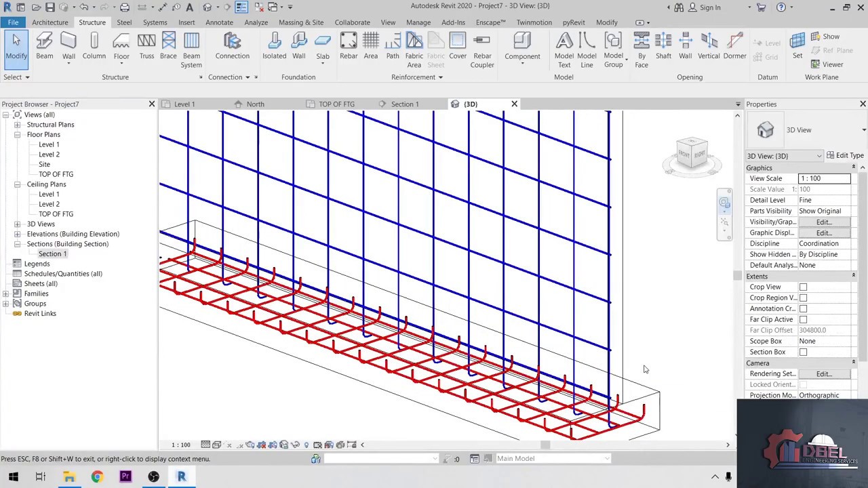Open the Manage ribbon tab

tap(418, 22)
